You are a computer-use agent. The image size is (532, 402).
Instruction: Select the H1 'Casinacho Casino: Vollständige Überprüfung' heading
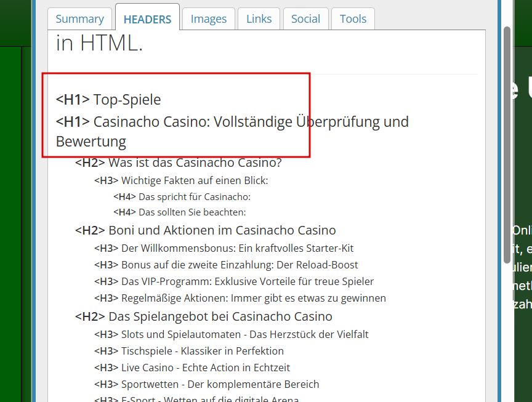click(232, 131)
